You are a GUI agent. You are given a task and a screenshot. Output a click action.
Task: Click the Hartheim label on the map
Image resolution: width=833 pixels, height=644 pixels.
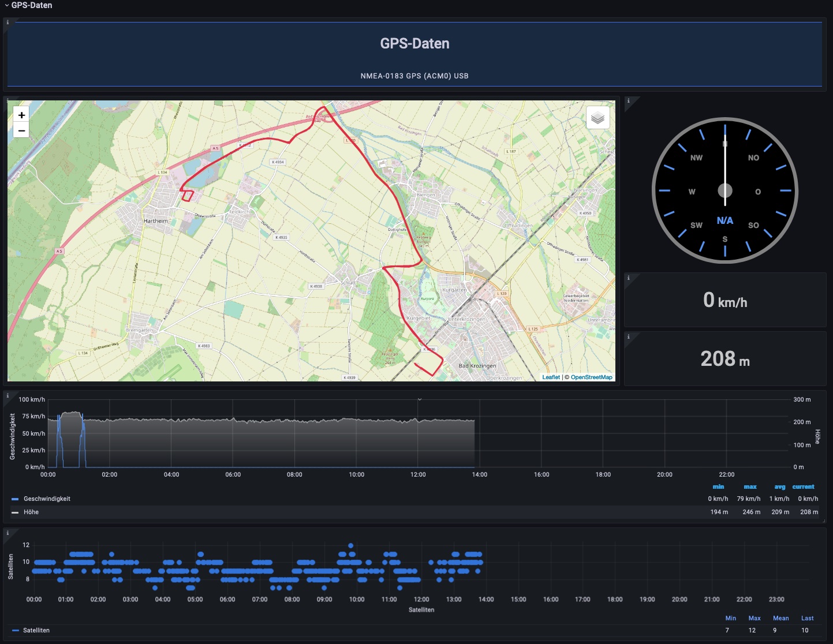point(156,221)
